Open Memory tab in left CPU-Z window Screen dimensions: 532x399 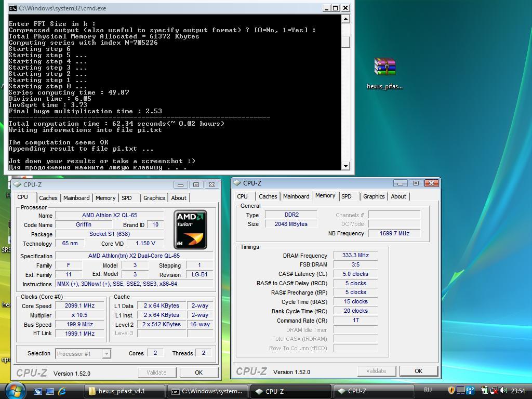105,198
